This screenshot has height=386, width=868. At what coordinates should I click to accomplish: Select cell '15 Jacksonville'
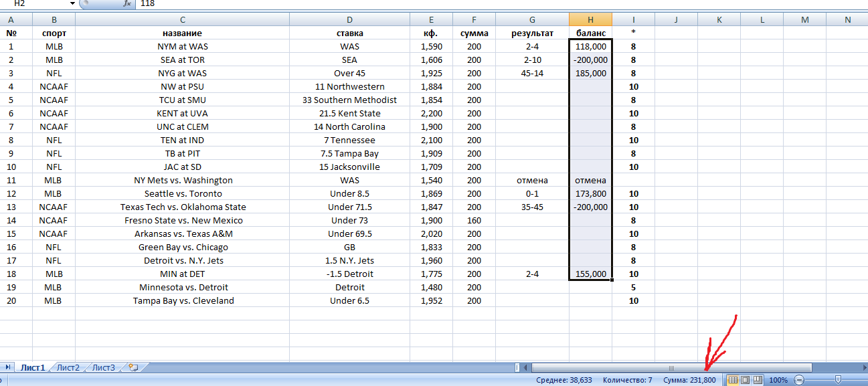(349, 167)
